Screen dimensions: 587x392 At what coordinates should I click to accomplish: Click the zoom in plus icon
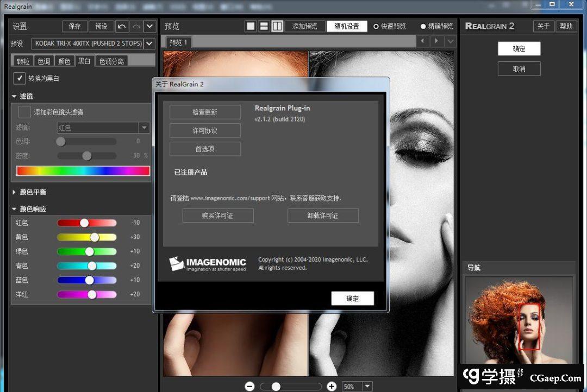click(x=332, y=386)
